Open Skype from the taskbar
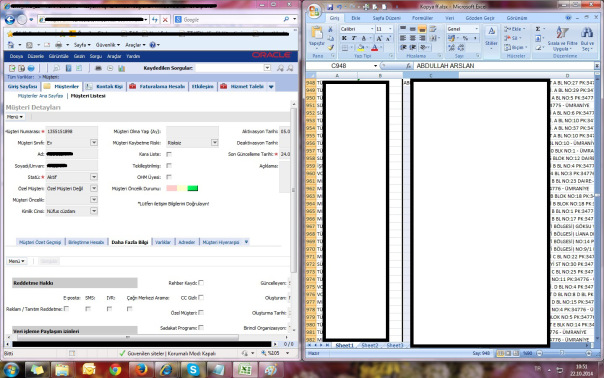 193,370
